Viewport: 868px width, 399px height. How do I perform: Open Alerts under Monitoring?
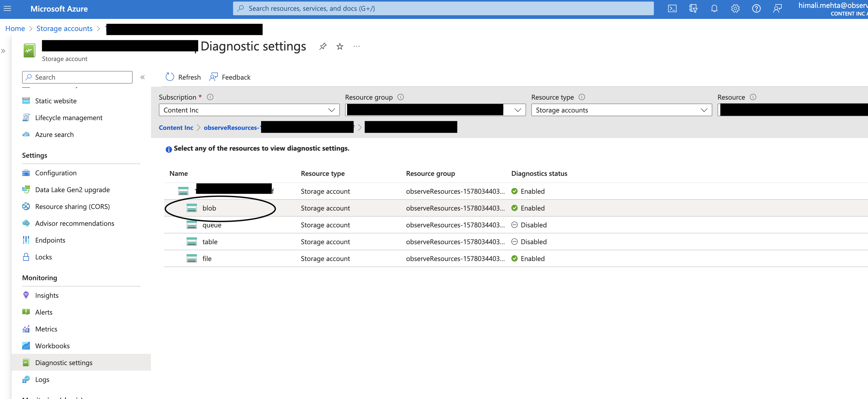pos(44,312)
